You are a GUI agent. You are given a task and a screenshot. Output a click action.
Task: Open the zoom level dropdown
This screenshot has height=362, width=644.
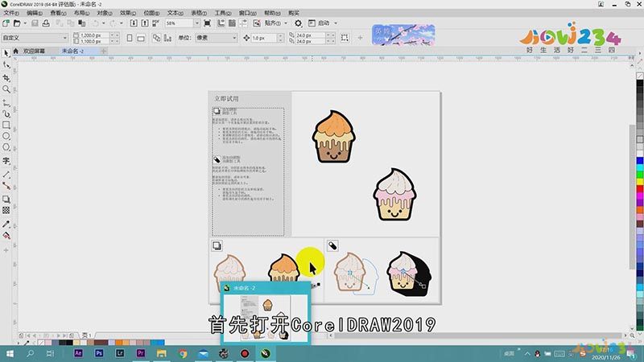point(196,23)
